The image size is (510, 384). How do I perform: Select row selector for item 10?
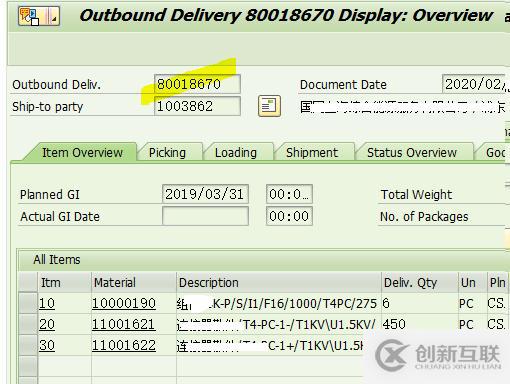click(28, 303)
